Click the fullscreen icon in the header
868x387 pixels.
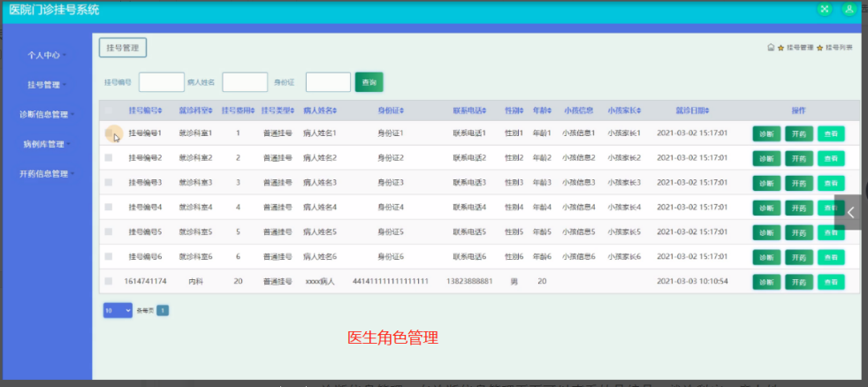pos(825,9)
